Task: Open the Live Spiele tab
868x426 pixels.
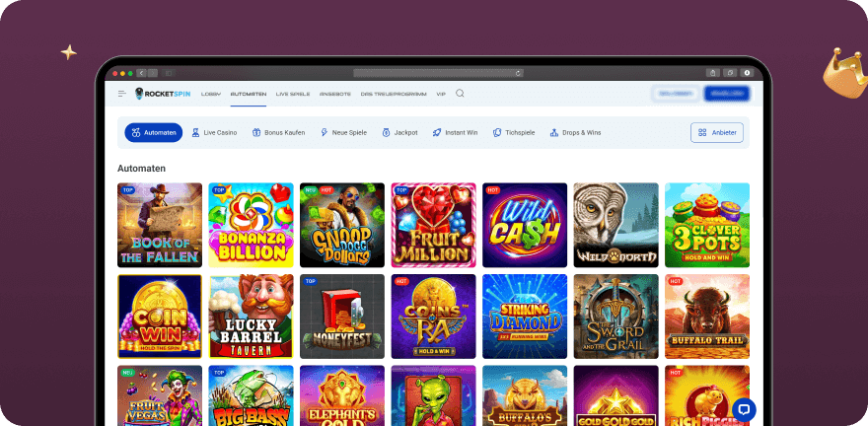Action: click(293, 94)
